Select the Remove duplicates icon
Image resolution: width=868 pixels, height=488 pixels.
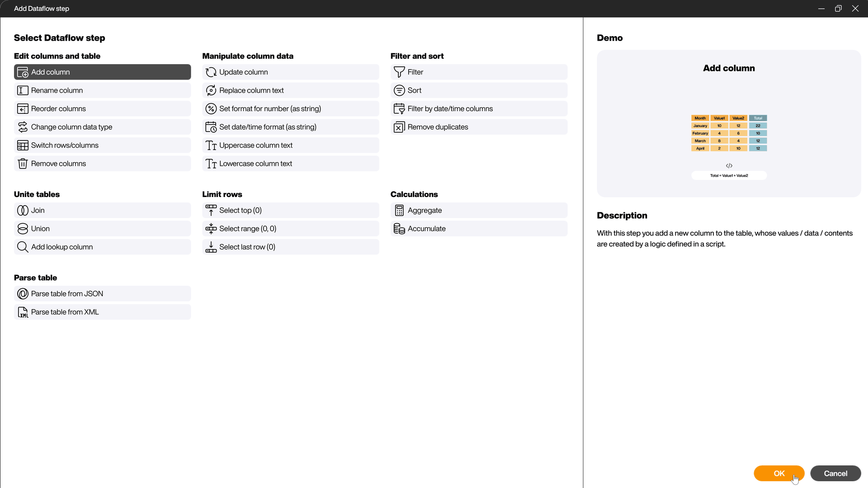399,127
